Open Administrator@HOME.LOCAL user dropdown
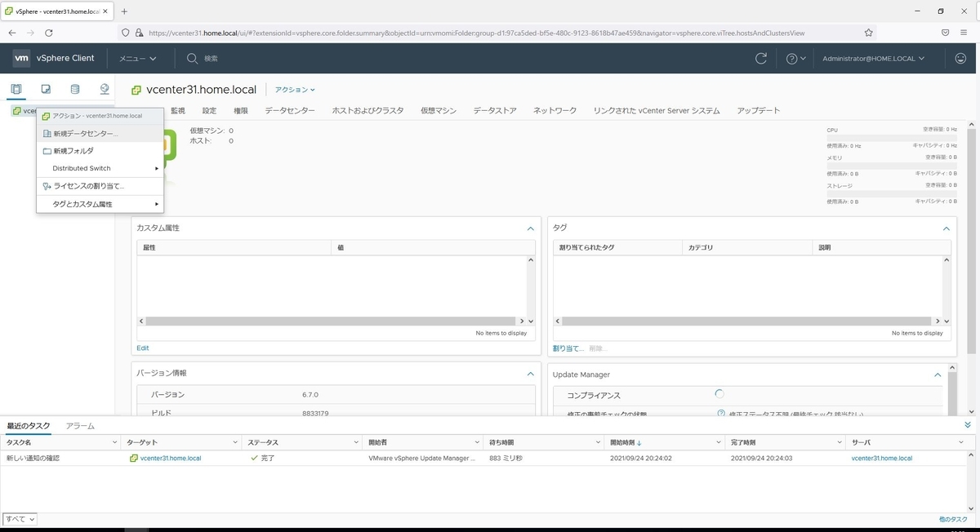980x532 pixels. pos(874,59)
